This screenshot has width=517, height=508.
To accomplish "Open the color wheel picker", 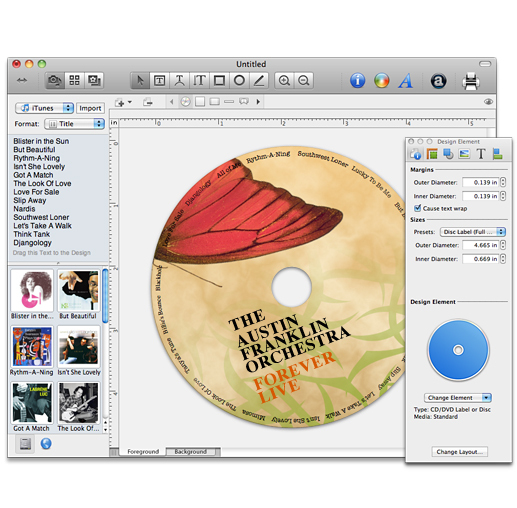I will (x=382, y=80).
